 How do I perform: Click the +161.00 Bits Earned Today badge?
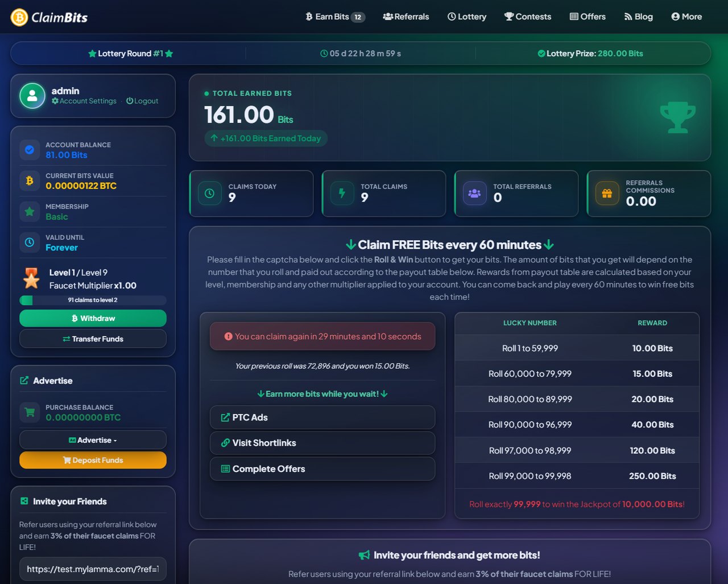coord(266,138)
